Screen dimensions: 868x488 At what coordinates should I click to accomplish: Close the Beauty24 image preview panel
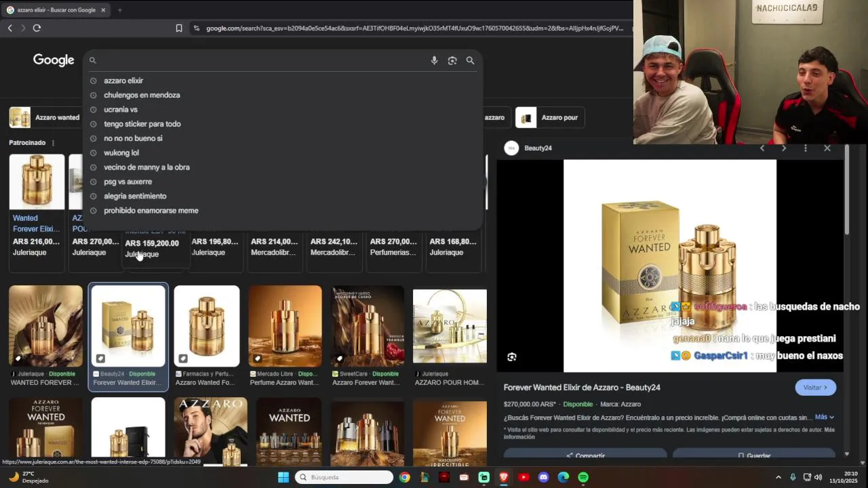click(x=827, y=148)
